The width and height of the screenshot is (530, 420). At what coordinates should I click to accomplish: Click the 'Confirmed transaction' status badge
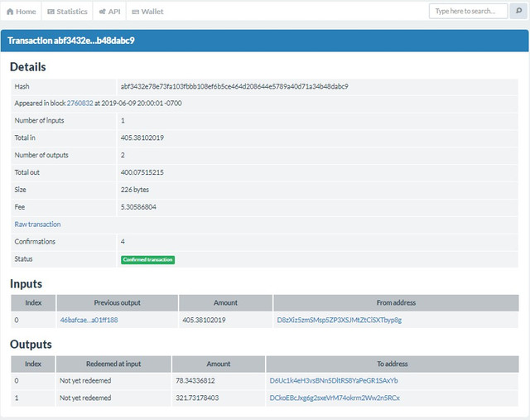pyautogui.click(x=147, y=260)
